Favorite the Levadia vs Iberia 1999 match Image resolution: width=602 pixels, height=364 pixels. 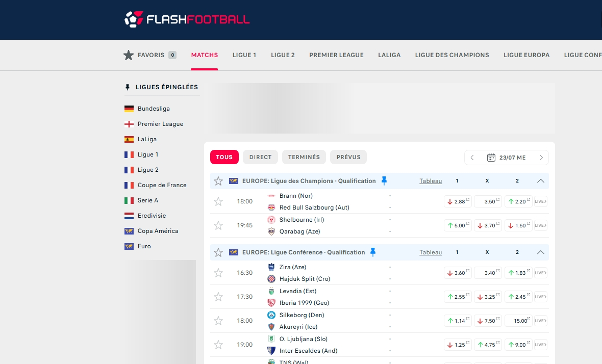(218, 297)
